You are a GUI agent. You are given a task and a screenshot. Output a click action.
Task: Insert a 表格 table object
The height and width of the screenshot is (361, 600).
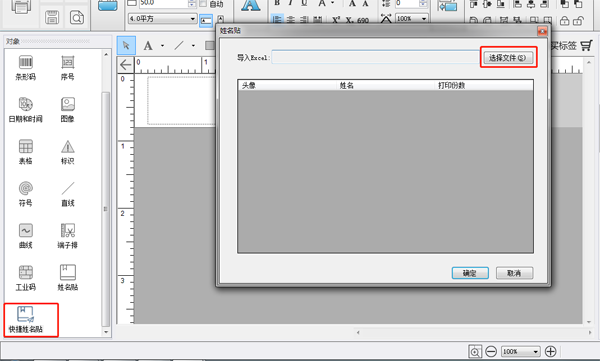pyautogui.click(x=26, y=152)
